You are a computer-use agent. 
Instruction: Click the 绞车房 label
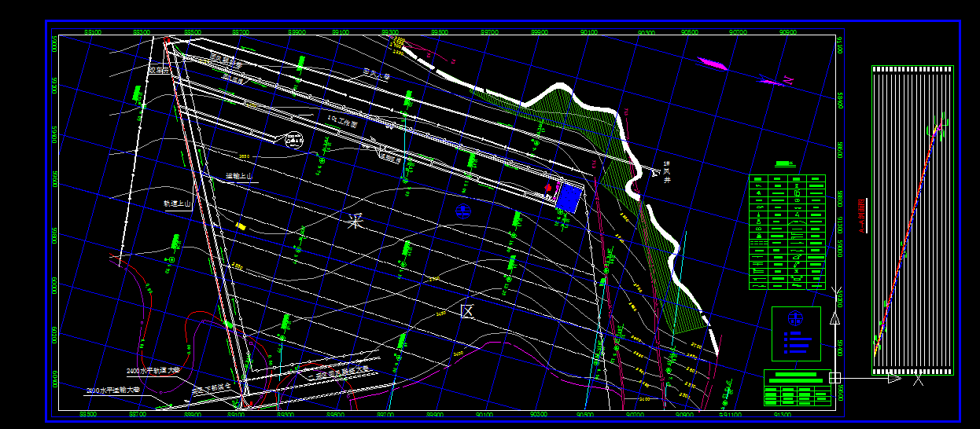(160, 70)
